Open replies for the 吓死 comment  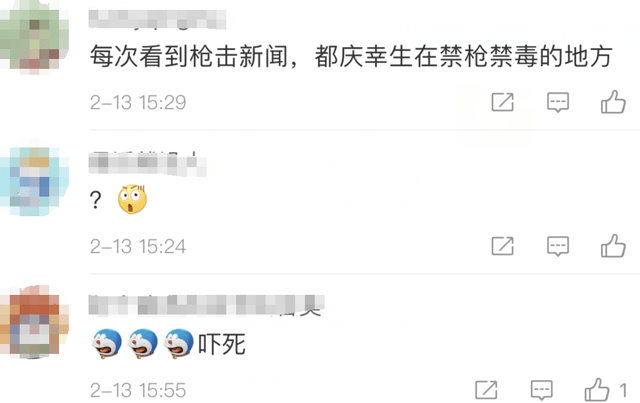(x=542, y=390)
